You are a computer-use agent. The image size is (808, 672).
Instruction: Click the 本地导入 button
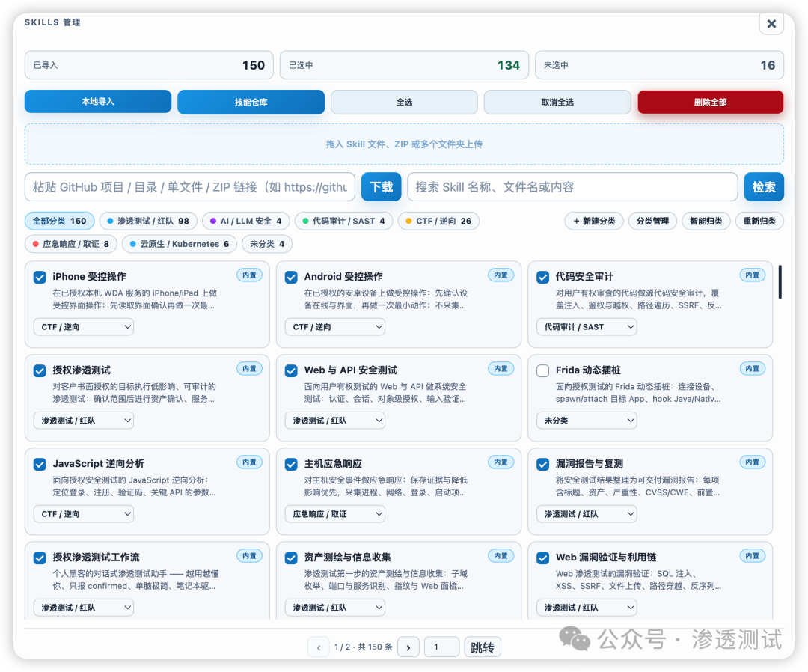point(98,102)
